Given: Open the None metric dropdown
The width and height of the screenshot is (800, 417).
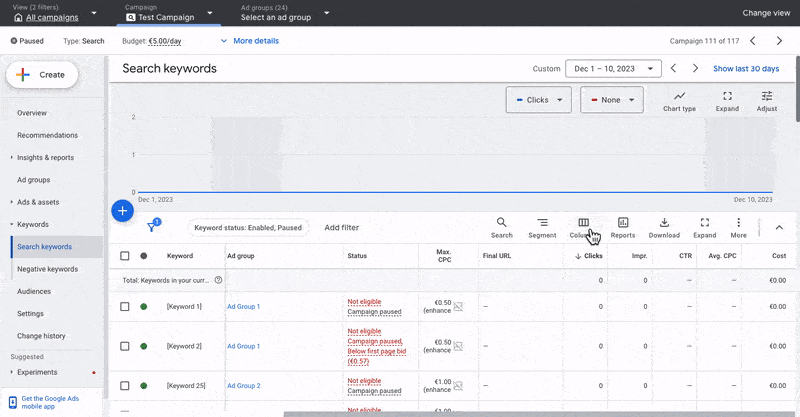Looking at the screenshot, I should [612, 100].
